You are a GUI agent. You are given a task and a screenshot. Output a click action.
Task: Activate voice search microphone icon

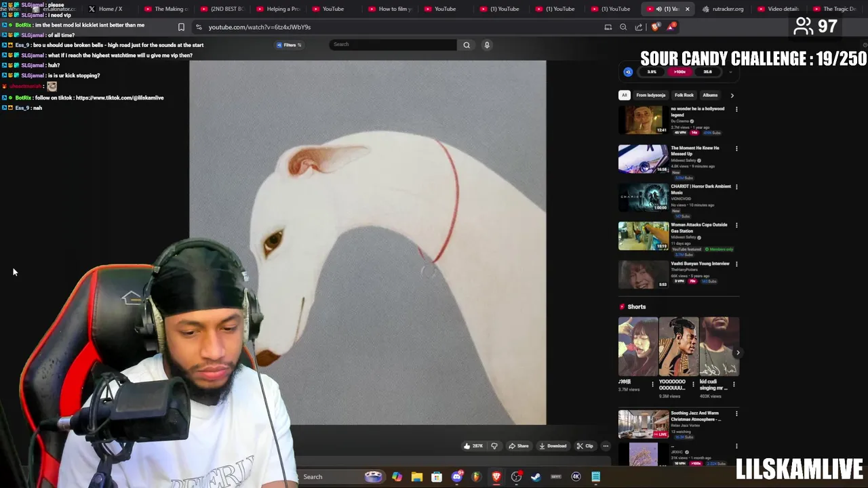pyautogui.click(x=487, y=45)
